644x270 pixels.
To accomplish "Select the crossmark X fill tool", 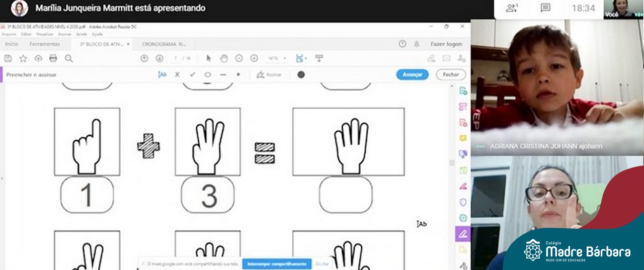I will click(177, 74).
